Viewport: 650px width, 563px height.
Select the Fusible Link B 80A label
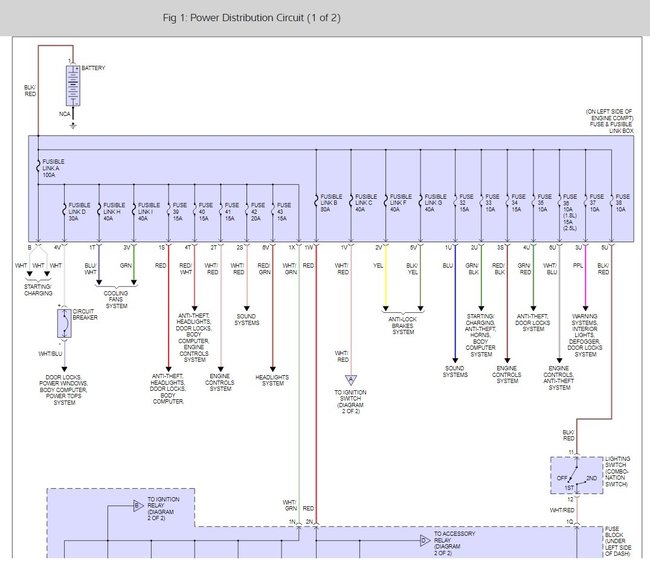pyautogui.click(x=331, y=203)
